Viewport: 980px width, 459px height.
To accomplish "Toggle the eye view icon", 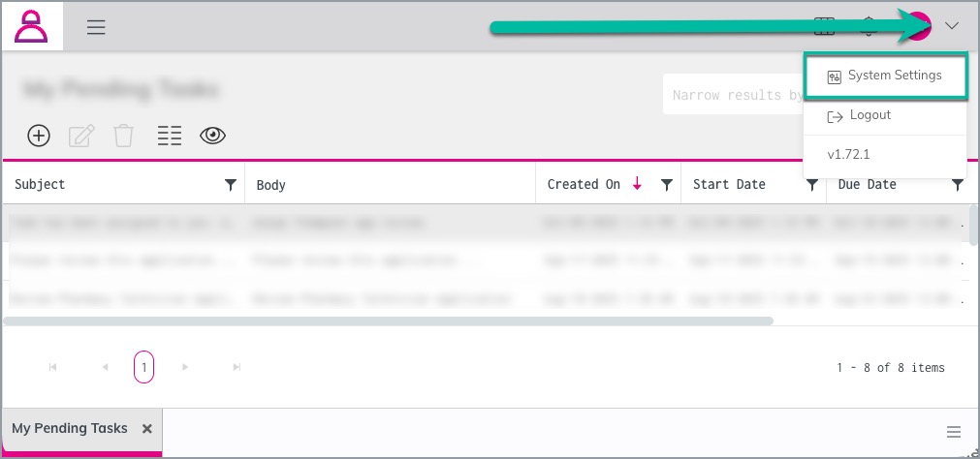I will point(212,136).
